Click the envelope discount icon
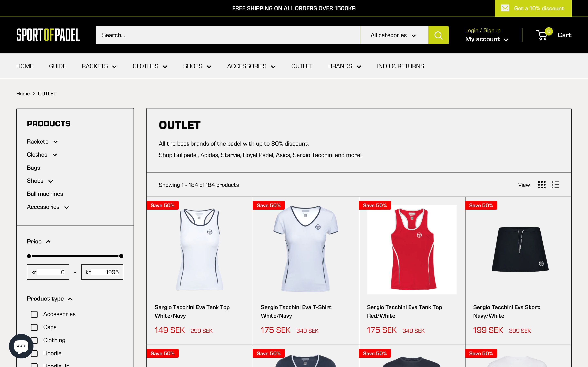The height and width of the screenshot is (367, 588). [x=505, y=8]
